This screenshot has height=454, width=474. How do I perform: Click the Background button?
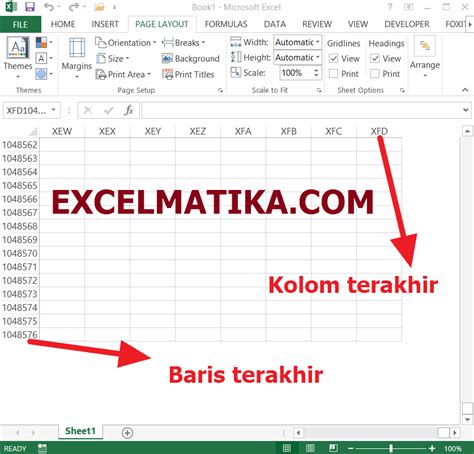coord(190,58)
